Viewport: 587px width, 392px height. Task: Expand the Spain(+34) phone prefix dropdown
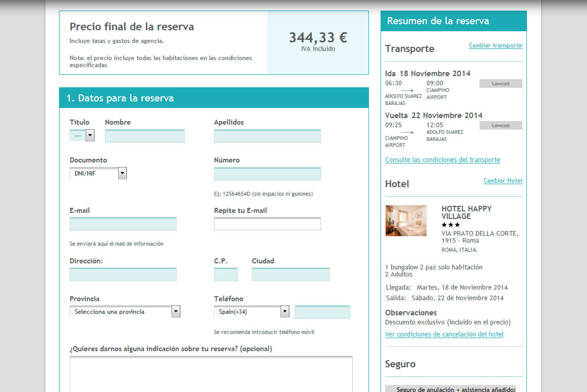coord(251,312)
